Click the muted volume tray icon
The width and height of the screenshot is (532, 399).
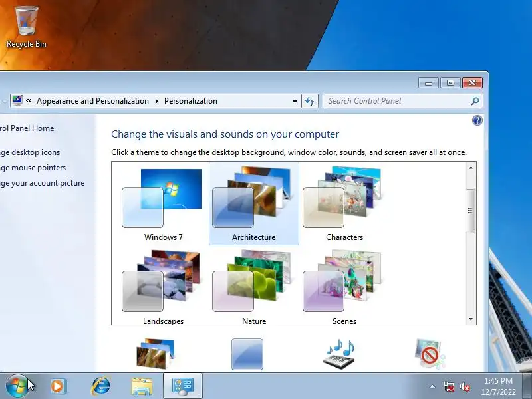point(464,386)
